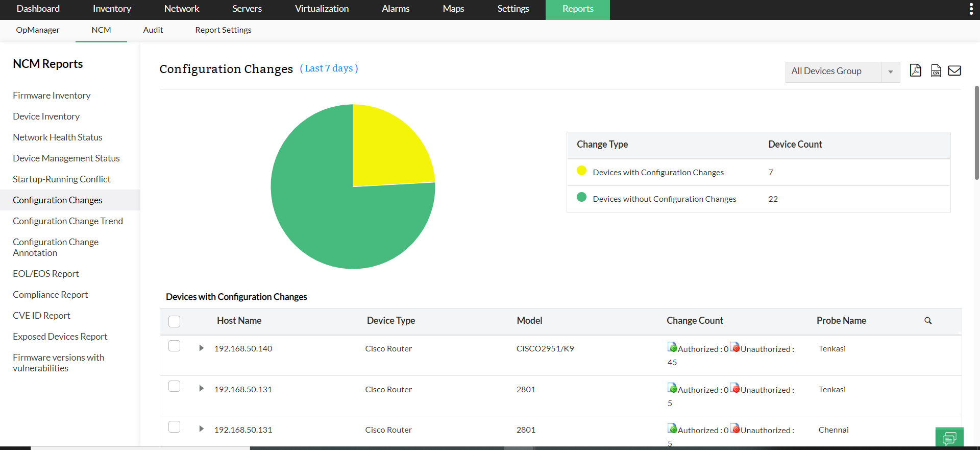This screenshot has width=980, height=450.
Task: Open the Alarms menu
Action: point(396,9)
